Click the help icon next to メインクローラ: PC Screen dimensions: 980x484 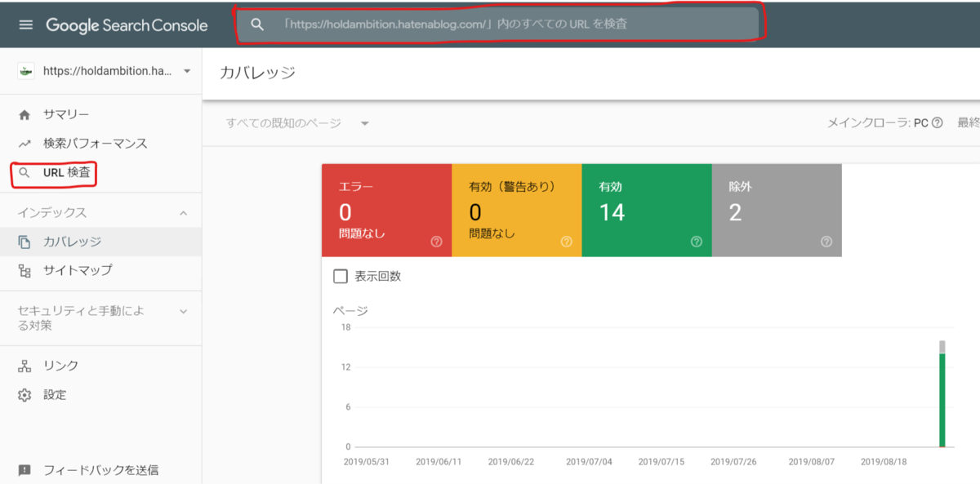point(938,123)
